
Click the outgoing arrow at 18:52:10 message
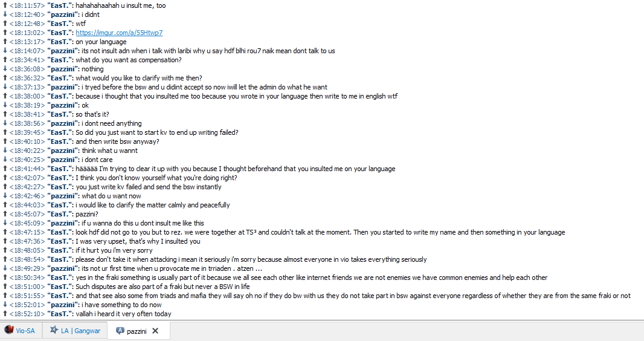click(x=5, y=314)
